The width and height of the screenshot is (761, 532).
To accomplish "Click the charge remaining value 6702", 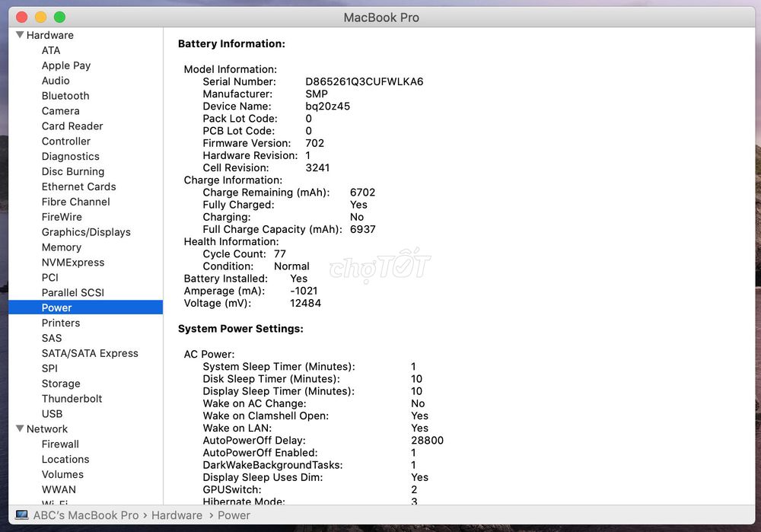I will (362, 193).
